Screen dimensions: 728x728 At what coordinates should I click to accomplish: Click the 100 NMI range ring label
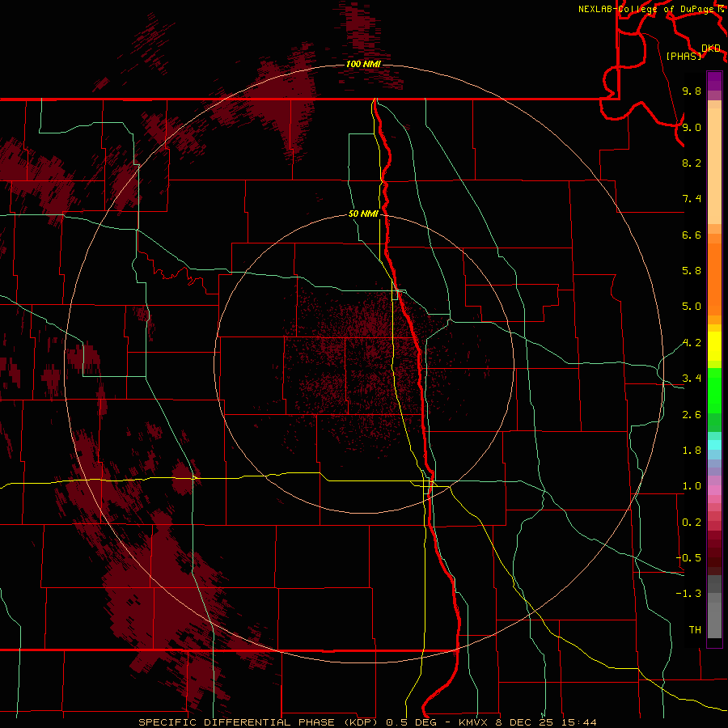coord(363,64)
